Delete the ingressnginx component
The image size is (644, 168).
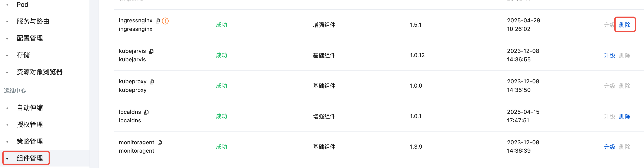coord(624,25)
